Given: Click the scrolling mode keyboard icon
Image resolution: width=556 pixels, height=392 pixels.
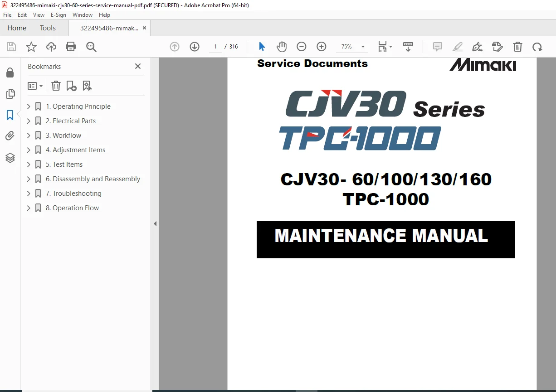Looking at the screenshot, I should (408, 47).
